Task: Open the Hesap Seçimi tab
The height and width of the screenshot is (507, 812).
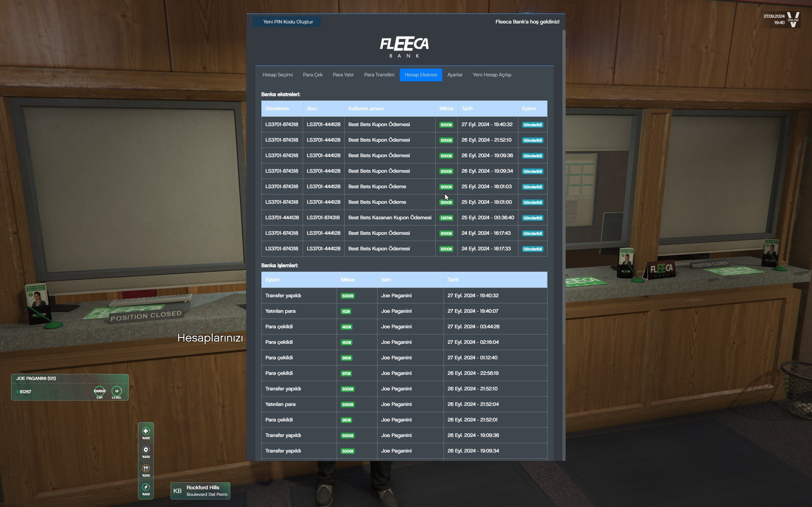Action: pyautogui.click(x=278, y=75)
